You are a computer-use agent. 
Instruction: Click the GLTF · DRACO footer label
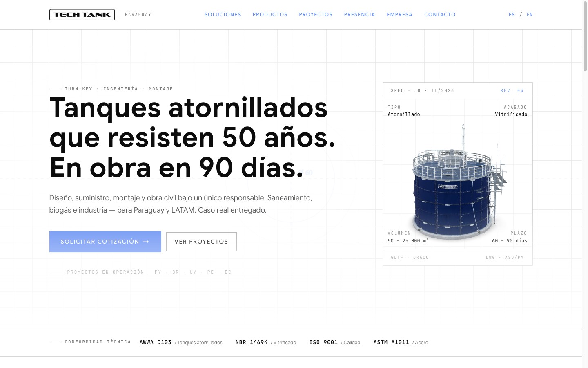[x=410, y=258]
